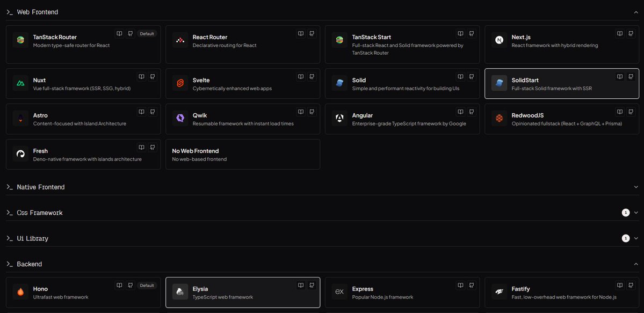This screenshot has height=313, width=644.
Task: Open GitHub icon on React Router card
Action: click(x=312, y=34)
